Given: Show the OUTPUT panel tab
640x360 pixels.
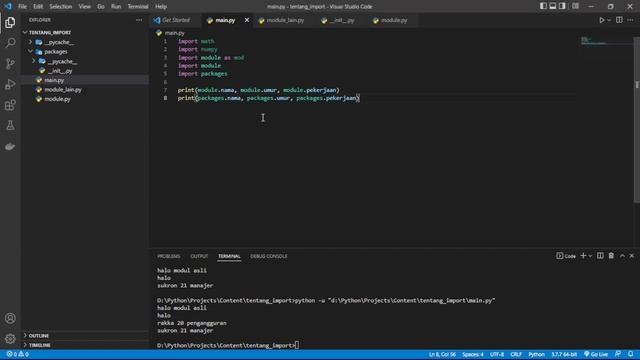Looking at the screenshot, I should tap(199, 256).
